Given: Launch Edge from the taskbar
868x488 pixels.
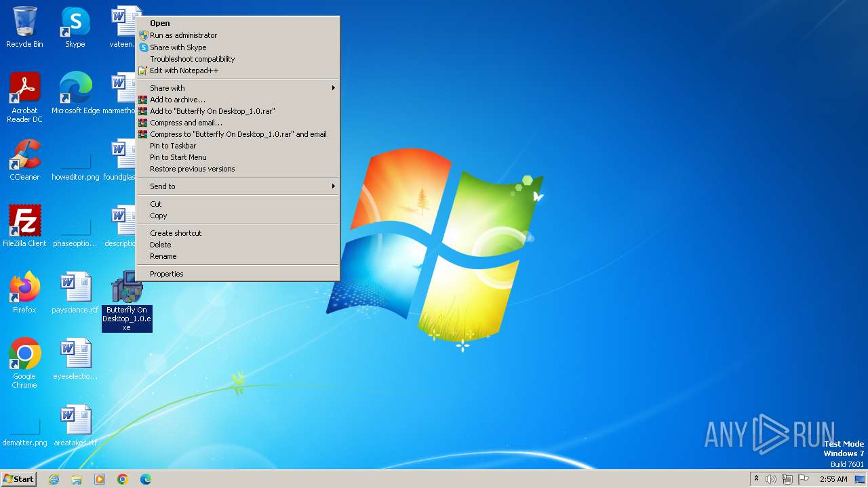Looking at the screenshot, I should (146, 479).
